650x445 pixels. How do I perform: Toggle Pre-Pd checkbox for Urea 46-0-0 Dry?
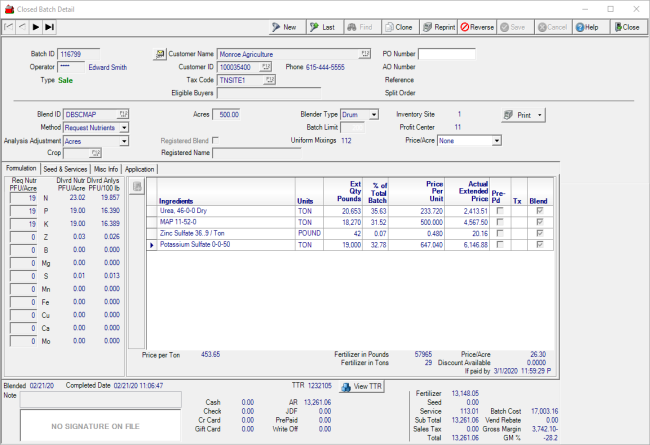pyautogui.click(x=501, y=213)
